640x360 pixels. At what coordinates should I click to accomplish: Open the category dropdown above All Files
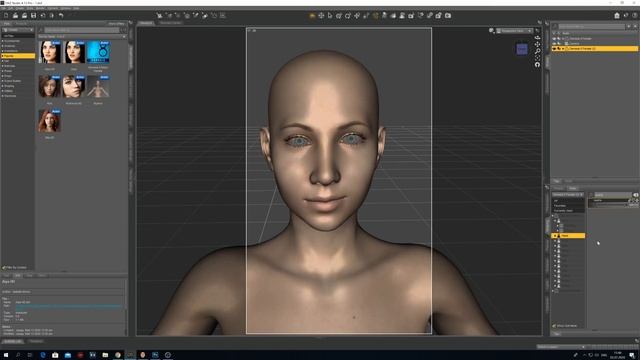point(18,30)
